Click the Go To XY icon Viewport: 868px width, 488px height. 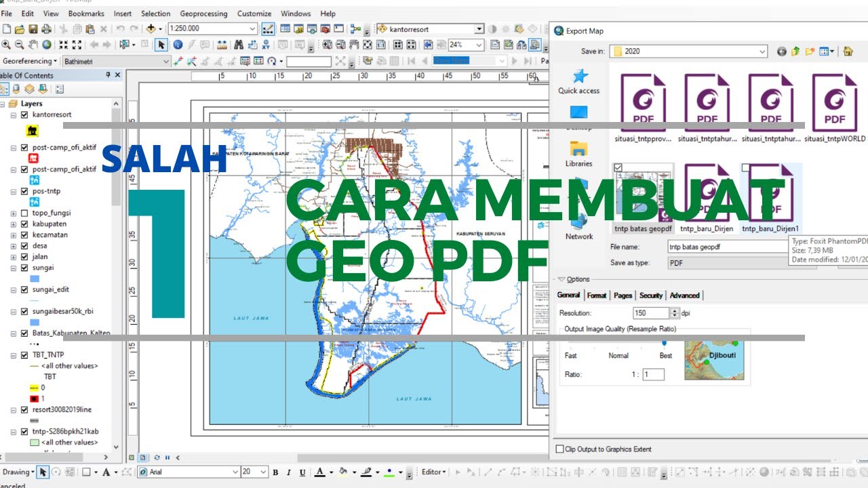265,45
